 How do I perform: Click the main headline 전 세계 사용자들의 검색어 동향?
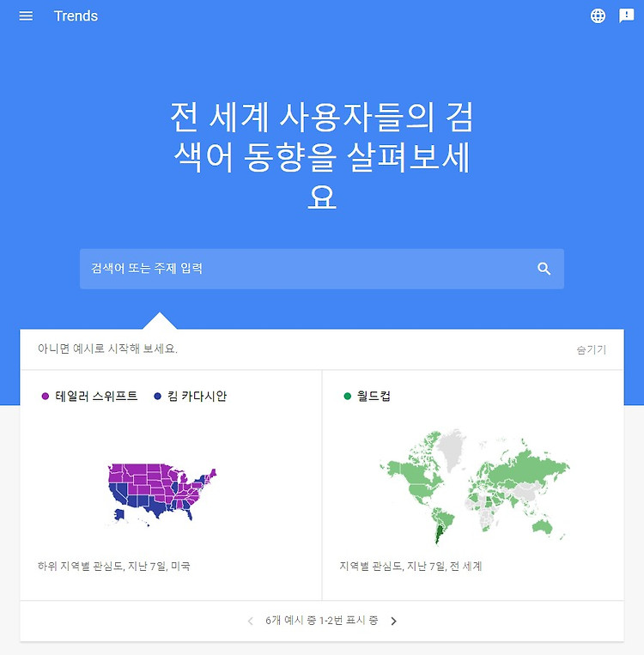point(322,155)
